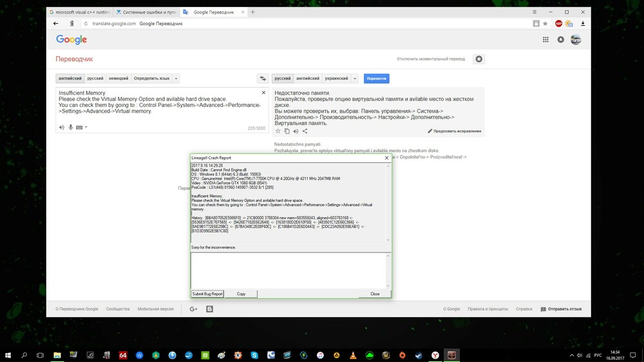
Task: Expand the source languages dropdown
Action: pyautogui.click(x=176, y=79)
